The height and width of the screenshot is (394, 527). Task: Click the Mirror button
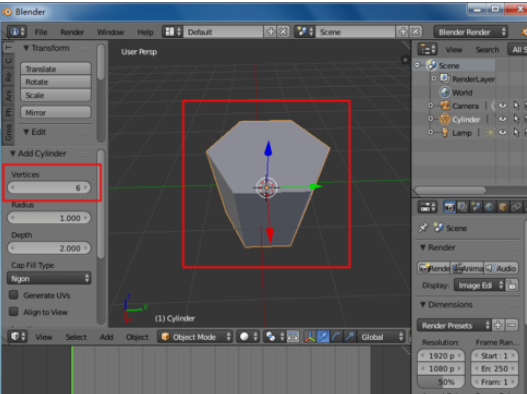point(56,112)
